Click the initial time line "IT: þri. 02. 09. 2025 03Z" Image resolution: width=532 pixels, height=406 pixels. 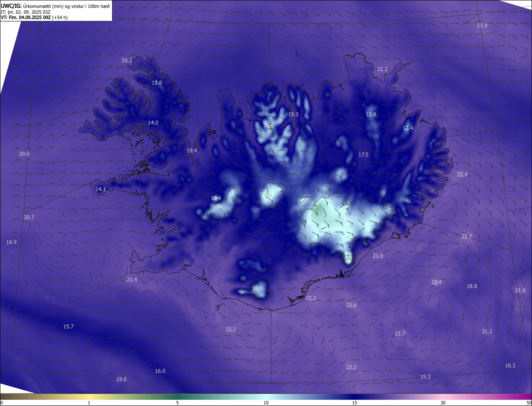tap(26, 12)
